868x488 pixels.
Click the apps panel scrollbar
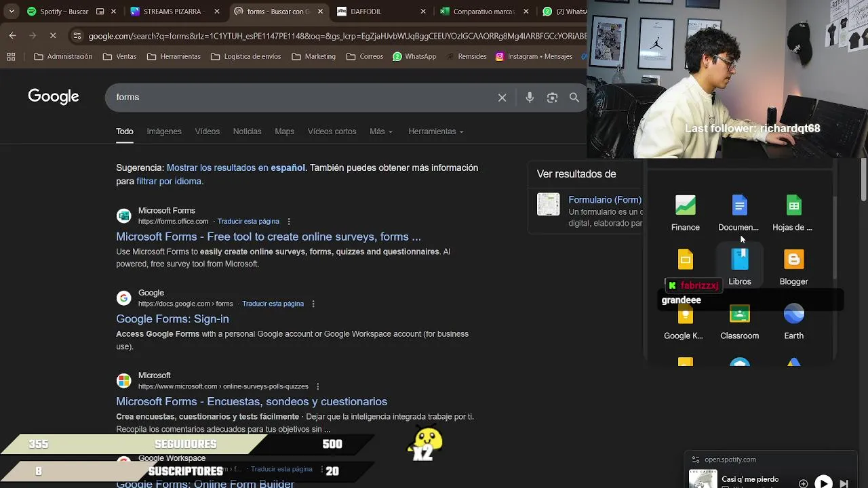(835, 238)
